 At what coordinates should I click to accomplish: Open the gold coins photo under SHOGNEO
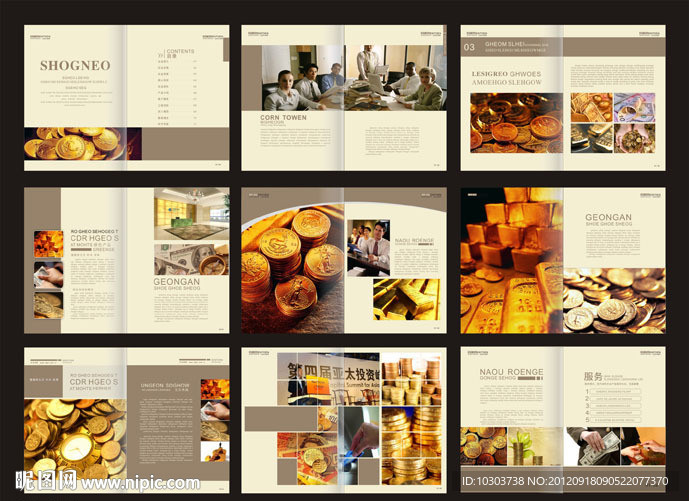pos(83,144)
